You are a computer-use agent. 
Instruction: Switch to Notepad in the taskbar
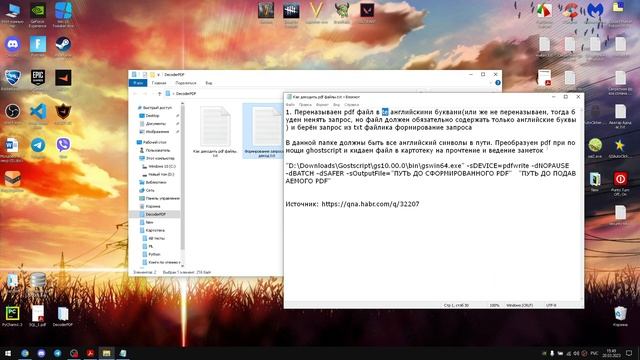pos(123,353)
